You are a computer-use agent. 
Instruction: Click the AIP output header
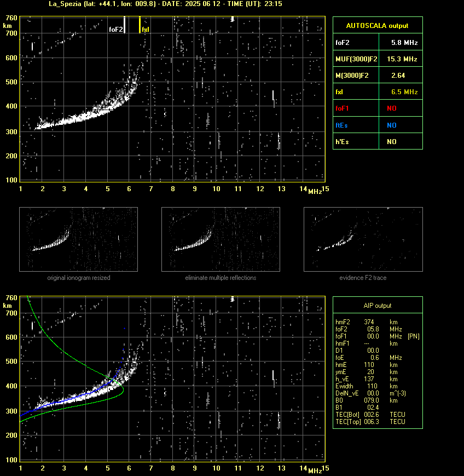pyautogui.click(x=378, y=306)
